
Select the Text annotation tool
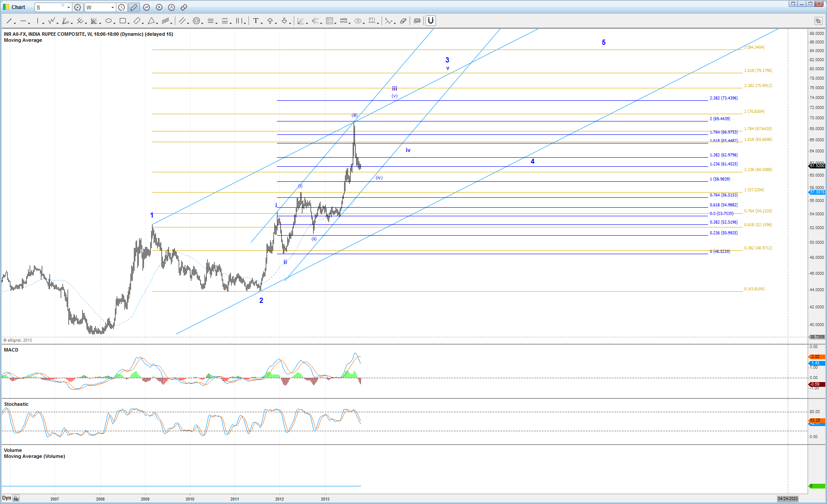tap(256, 21)
